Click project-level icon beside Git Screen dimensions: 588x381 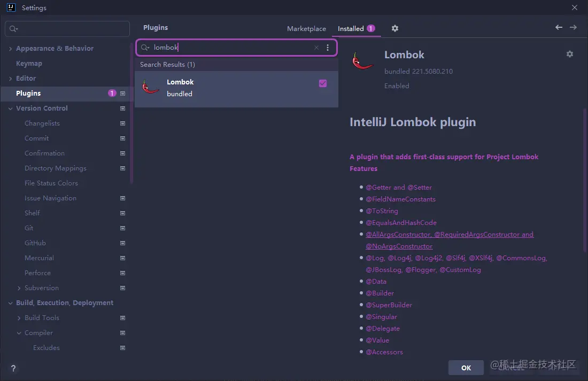[122, 228]
